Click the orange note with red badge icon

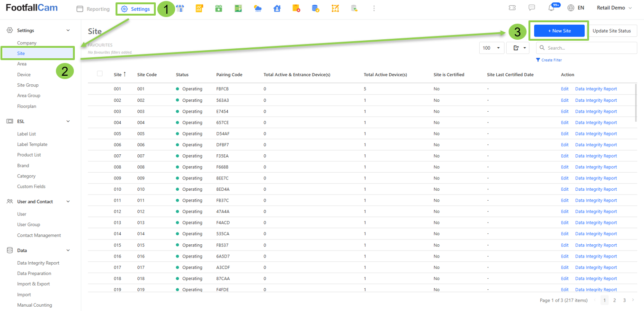(x=296, y=9)
